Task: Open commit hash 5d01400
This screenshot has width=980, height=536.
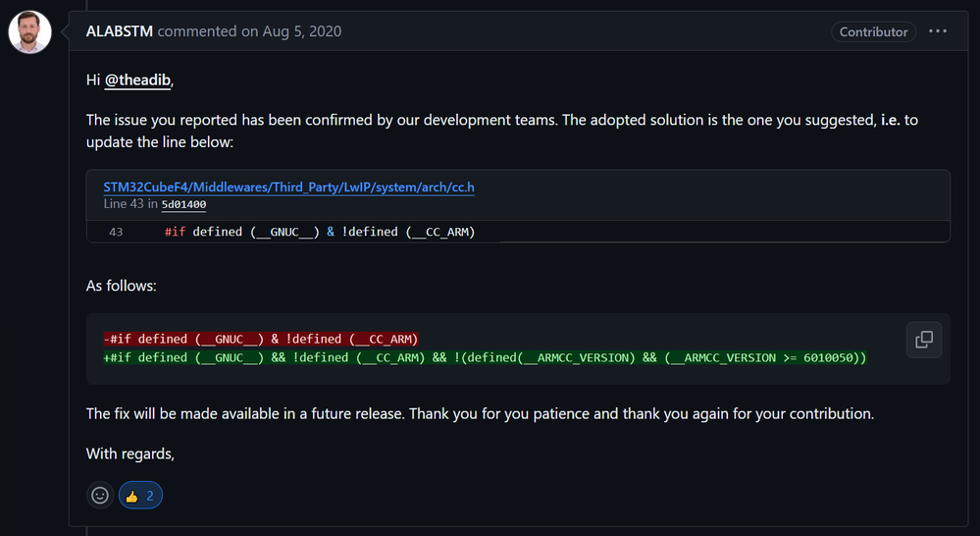Action: click(183, 204)
